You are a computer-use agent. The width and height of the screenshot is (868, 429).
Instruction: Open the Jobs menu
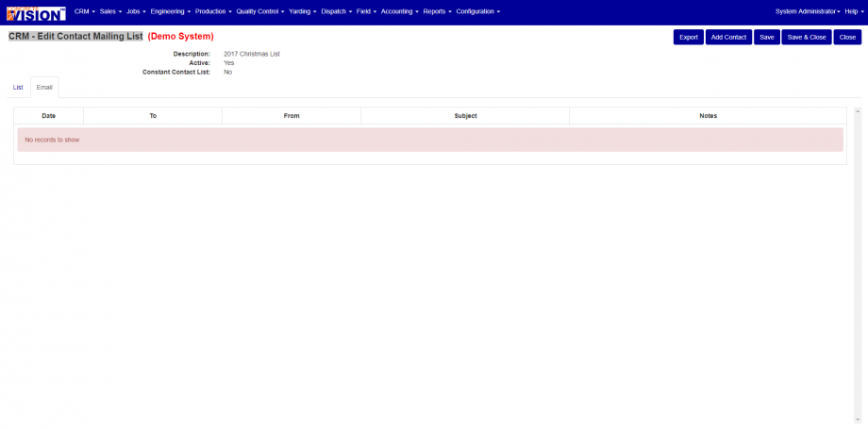click(x=136, y=11)
